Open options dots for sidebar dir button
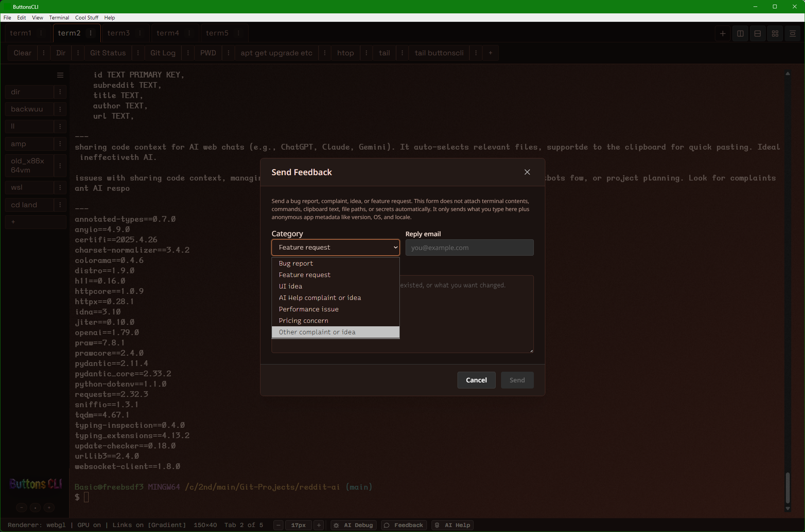This screenshot has height=532, width=805. tap(60, 92)
